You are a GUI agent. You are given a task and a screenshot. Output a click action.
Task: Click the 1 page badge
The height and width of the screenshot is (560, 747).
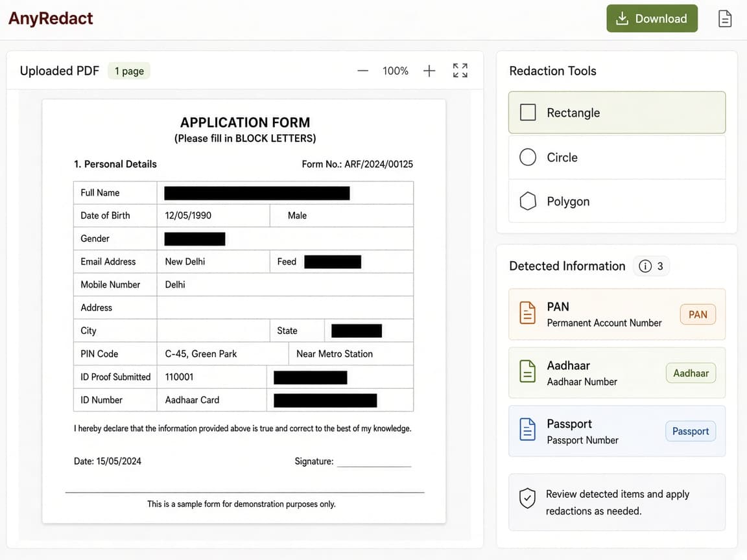pos(129,71)
